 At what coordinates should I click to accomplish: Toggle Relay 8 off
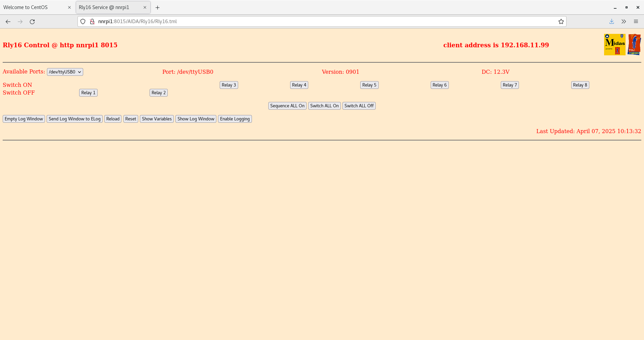(580, 85)
